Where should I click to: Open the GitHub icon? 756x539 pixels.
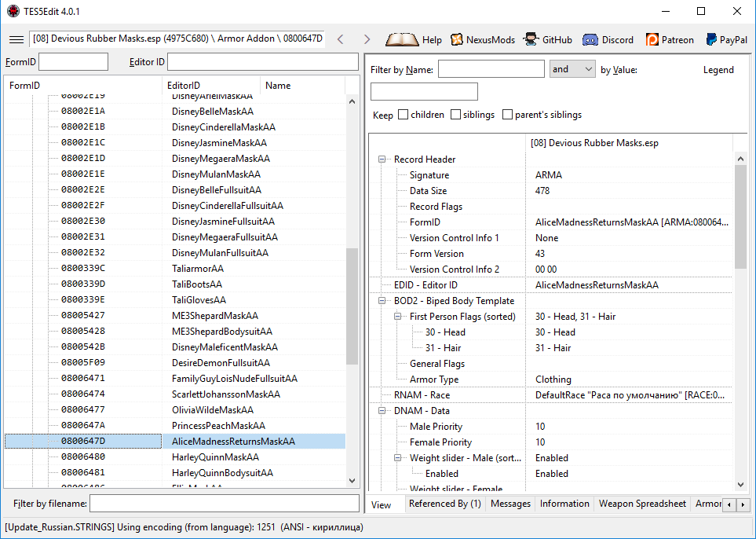click(531, 39)
